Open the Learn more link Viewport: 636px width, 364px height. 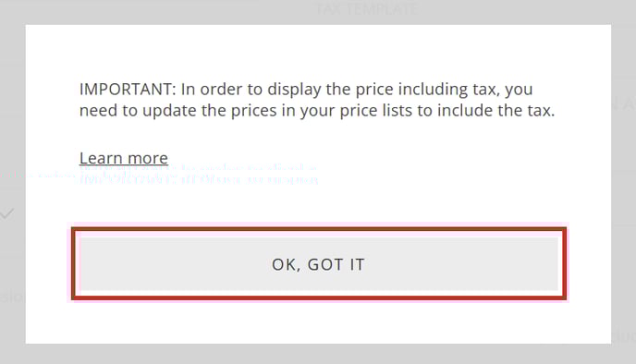(x=124, y=158)
